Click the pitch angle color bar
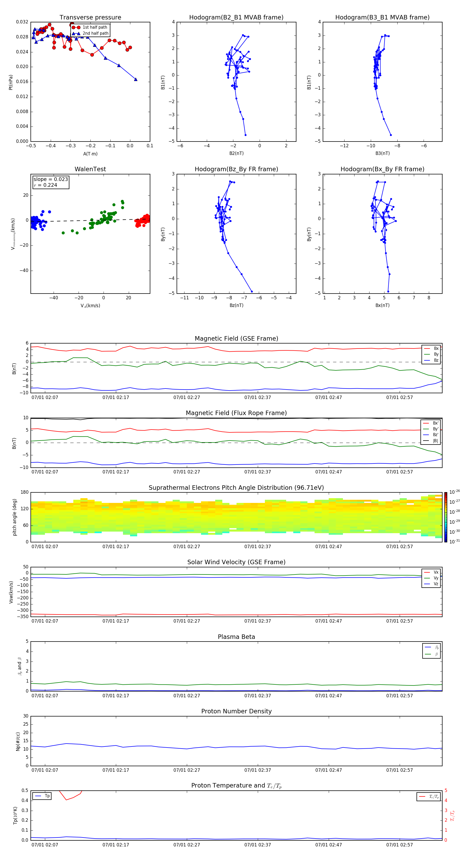The width and height of the screenshot is (473, 868). pyautogui.click(x=446, y=517)
